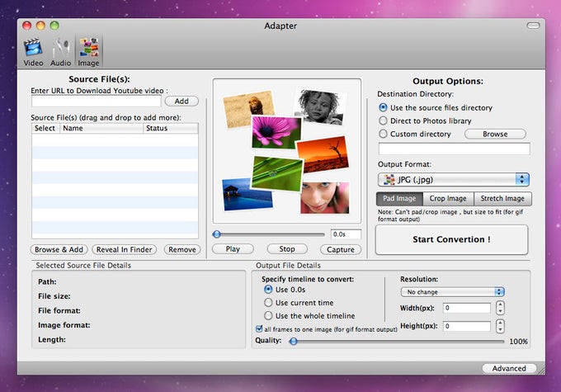This screenshot has width=561, height=392.
Task: Click the 0.0s time field
Action: pos(346,234)
